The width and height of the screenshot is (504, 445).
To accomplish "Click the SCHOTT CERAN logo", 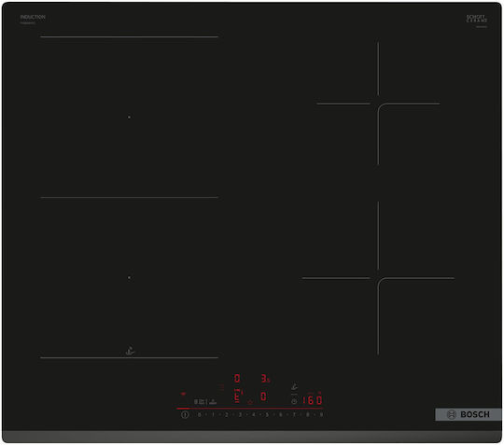I will point(477,19).
